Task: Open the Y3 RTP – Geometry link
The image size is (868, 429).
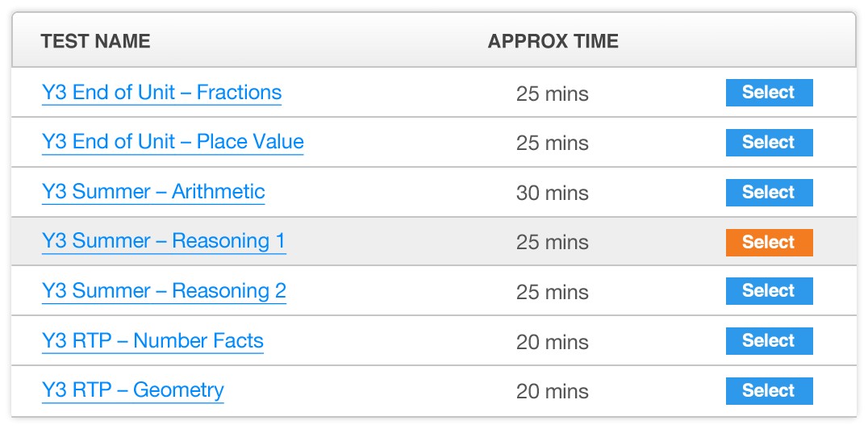Action: [x=133, y=391]
